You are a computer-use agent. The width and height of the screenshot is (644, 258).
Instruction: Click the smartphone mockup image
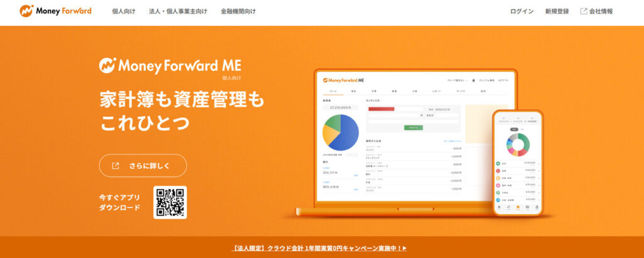[x=518, y=163]
